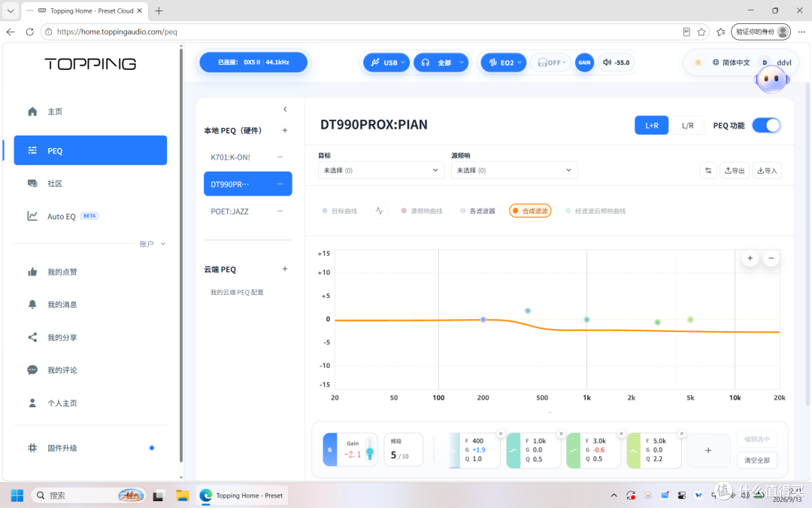This screenshot has height=508, width=812.
Task: Open 我的点赞 liked items
Action: pyautogui.click(x=90, y=272)
